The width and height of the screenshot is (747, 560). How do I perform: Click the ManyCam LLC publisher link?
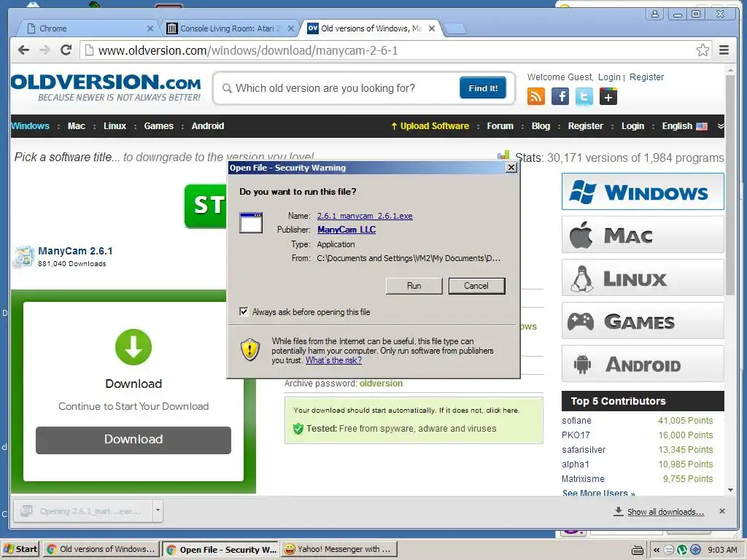[347, 230]
